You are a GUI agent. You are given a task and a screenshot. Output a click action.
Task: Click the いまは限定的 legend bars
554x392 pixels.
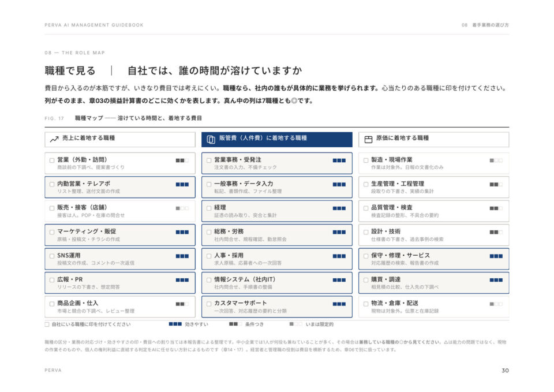(x=295, y=324)
